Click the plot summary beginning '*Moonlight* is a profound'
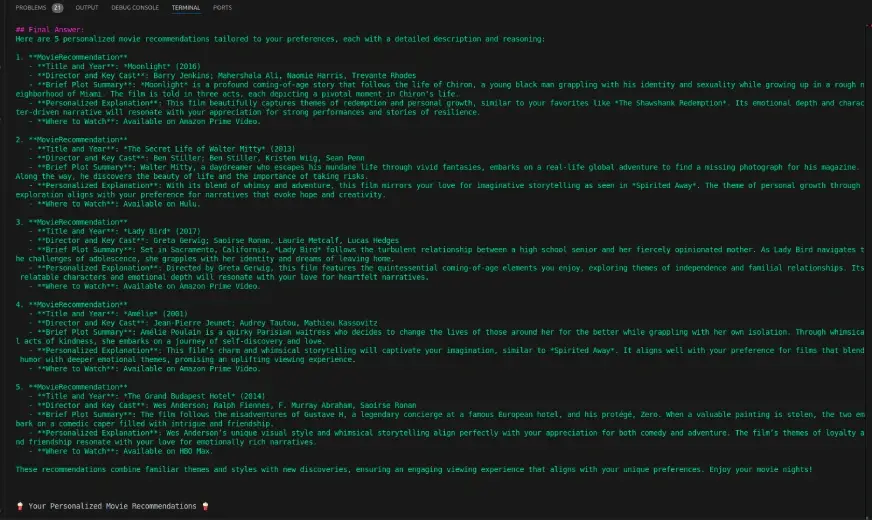 click(447, 85)
